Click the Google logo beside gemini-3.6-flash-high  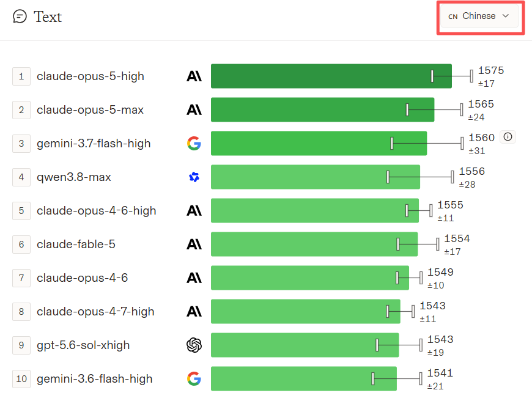click(x=194, y=378)
